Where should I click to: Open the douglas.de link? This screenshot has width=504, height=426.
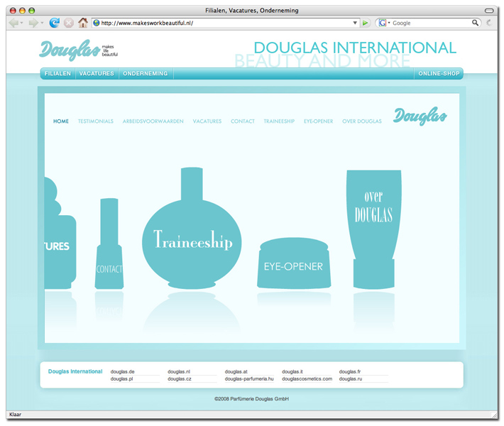pyautogui.click(x=123, y=371)
